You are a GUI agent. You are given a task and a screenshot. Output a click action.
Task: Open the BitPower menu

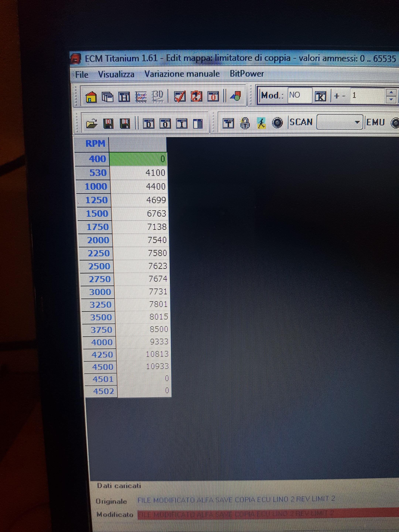[247, 74]
